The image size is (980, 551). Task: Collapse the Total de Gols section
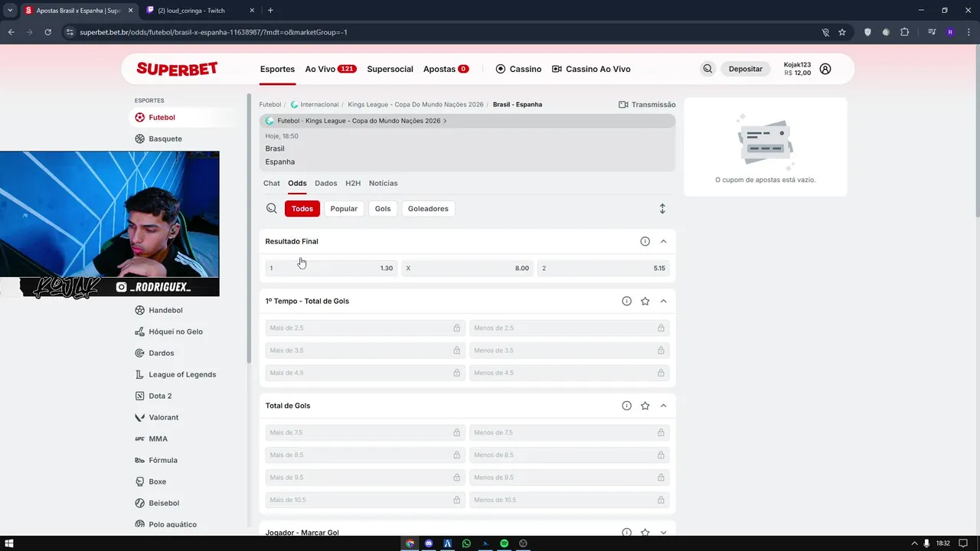[x=663, y=406]
